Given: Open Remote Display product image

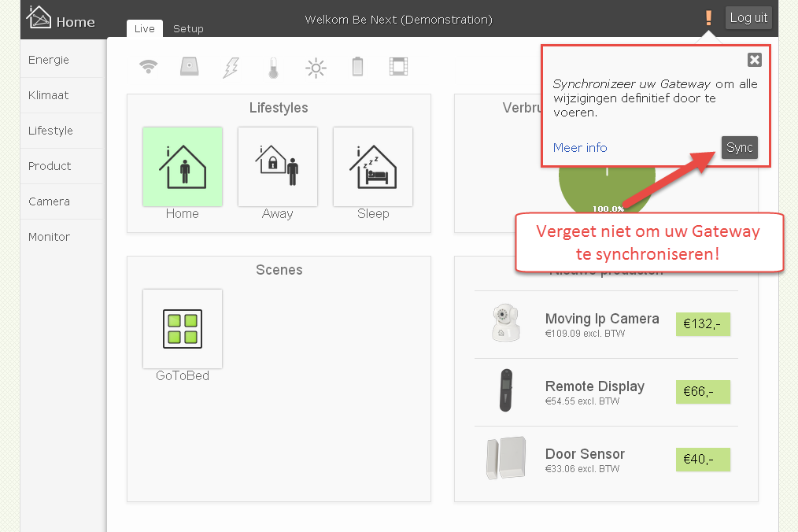Looking at the screenshot, I should pyautogui.click(x=505, y=390).
